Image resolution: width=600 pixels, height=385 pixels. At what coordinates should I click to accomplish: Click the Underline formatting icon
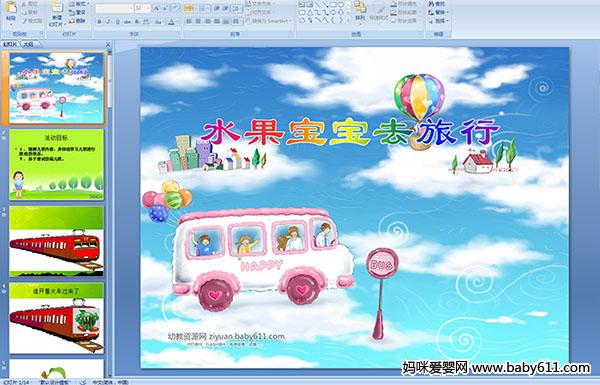click(x=117, y=22)
